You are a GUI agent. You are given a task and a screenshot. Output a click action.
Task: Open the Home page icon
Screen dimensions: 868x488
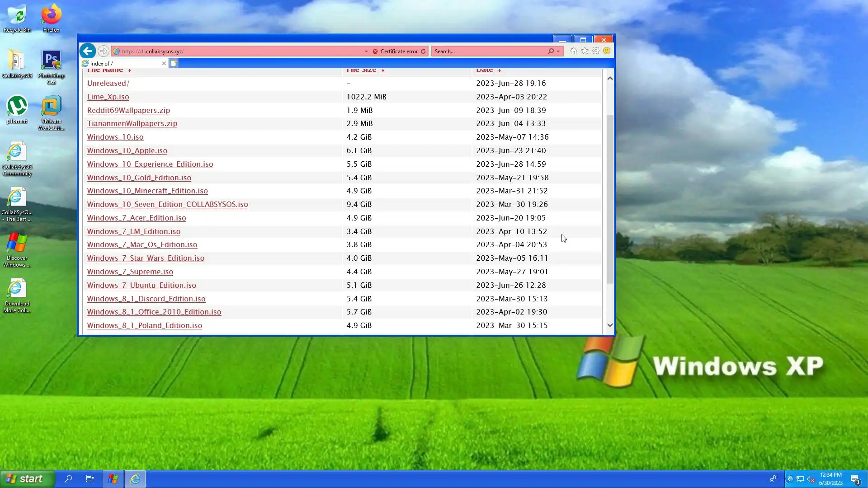[x=573, y=51]
